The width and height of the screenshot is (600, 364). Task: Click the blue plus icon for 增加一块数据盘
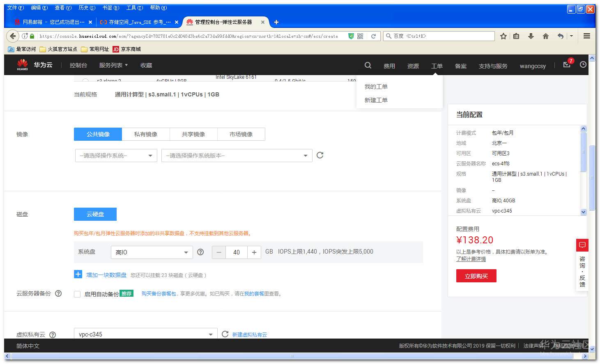78,274
